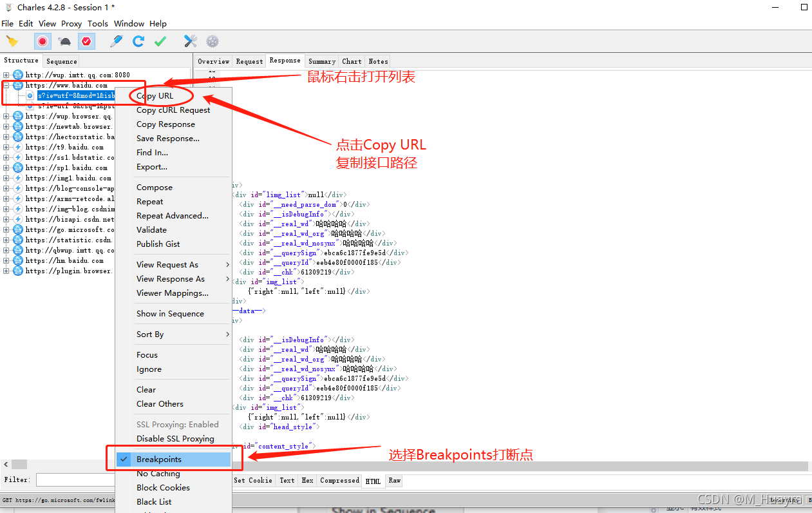Select the Hex view tab
The width and height of the screenshot is (812, 513).
[x=307, y=481]
